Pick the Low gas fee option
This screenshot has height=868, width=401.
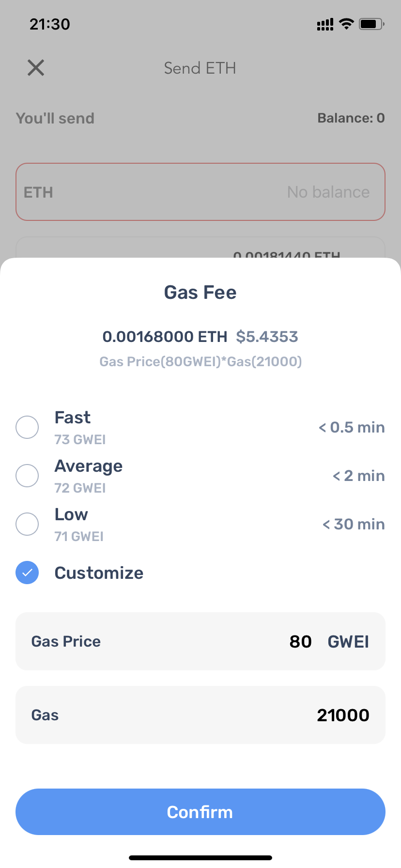tap(27, 524)
